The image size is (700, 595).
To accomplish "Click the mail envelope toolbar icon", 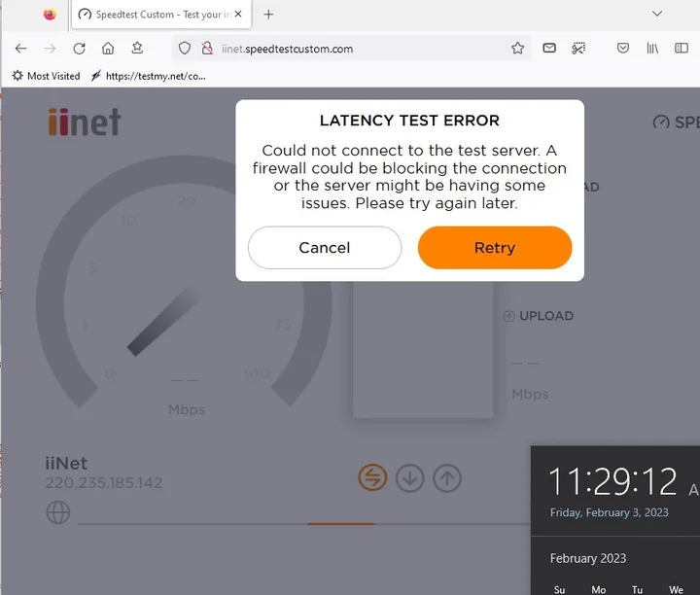I will click(x=549, y=49).
